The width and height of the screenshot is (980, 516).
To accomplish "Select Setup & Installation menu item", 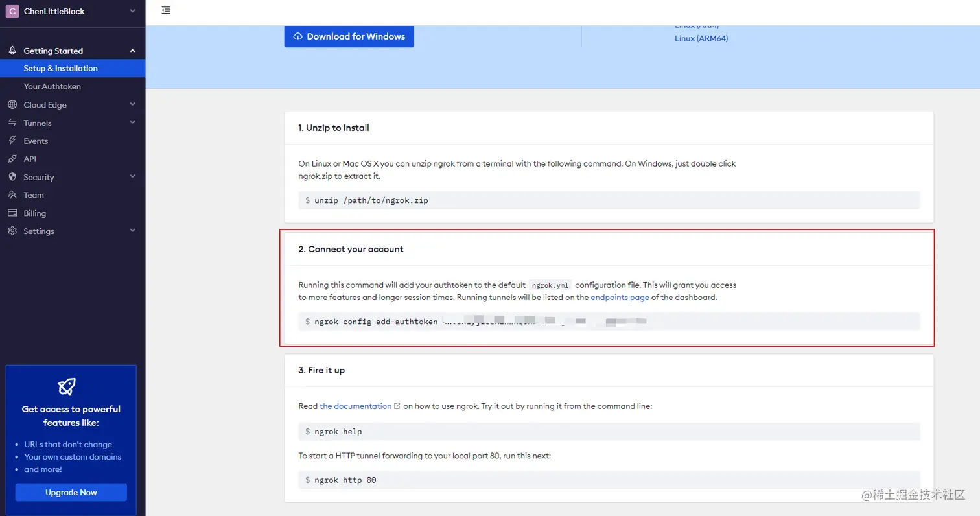I will 73,68.
